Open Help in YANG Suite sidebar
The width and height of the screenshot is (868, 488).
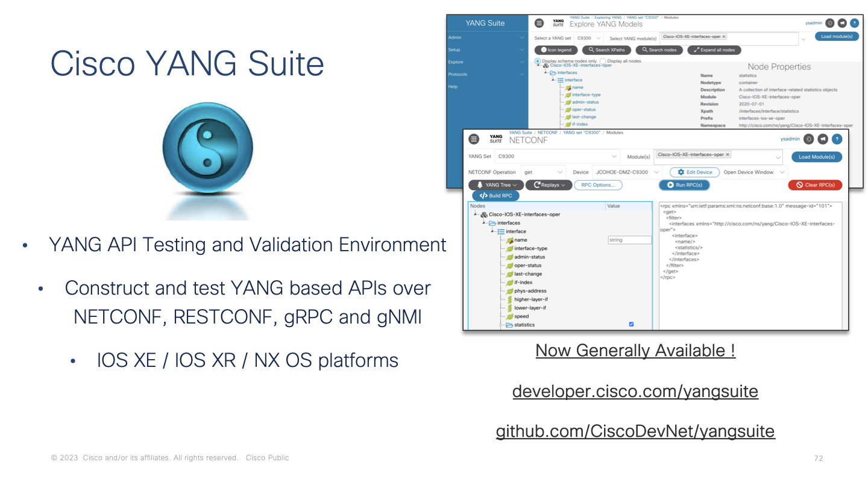[x=453, y=87]
